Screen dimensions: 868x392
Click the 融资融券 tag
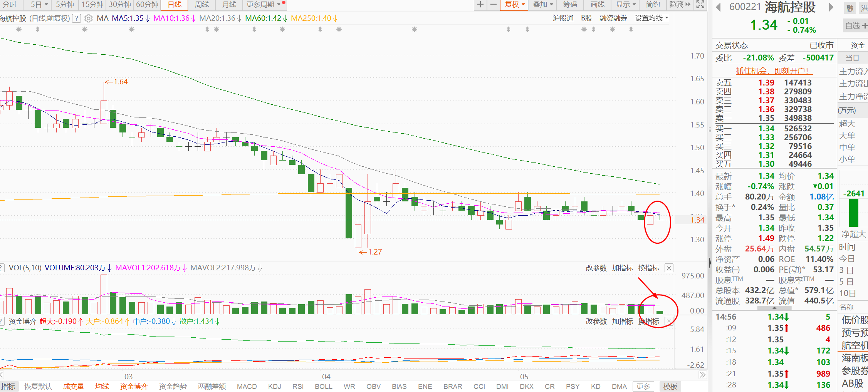click(x=613, y=18)
